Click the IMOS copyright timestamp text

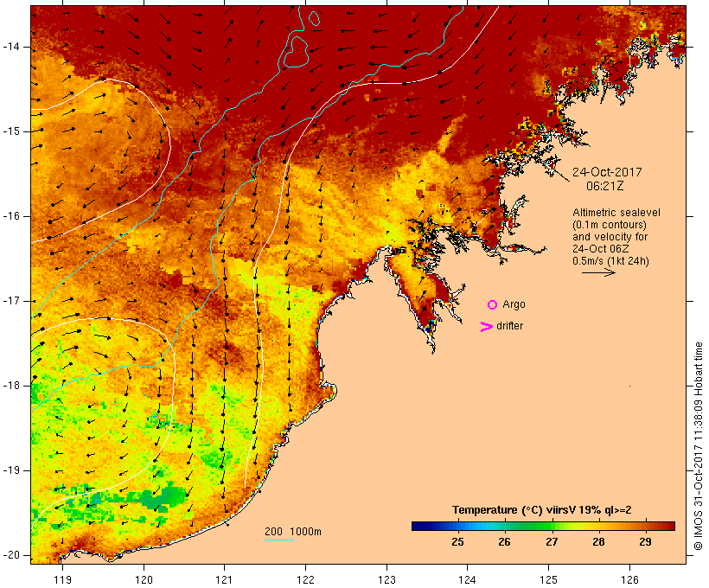pos(698,446)
